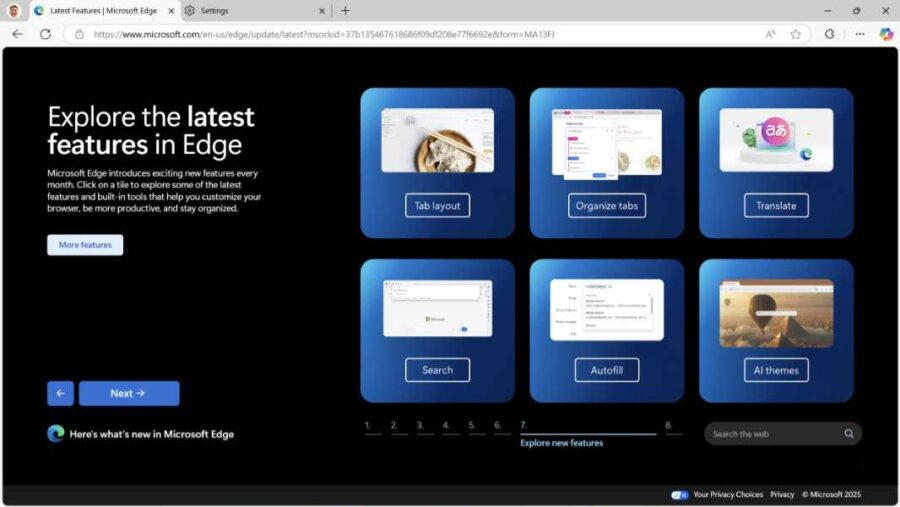Go to the Next step
Viewport: 900px width, 507px height.
coord(129,393)
